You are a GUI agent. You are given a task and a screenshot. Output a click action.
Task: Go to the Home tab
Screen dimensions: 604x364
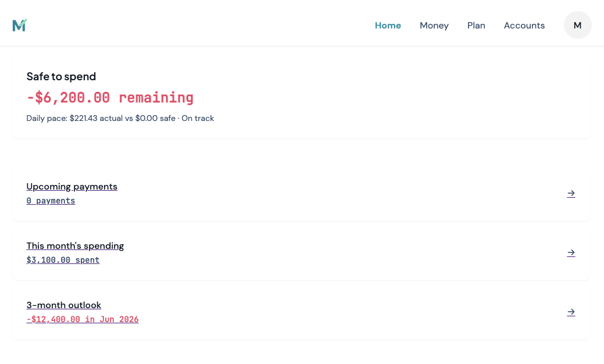click(388, 26)
